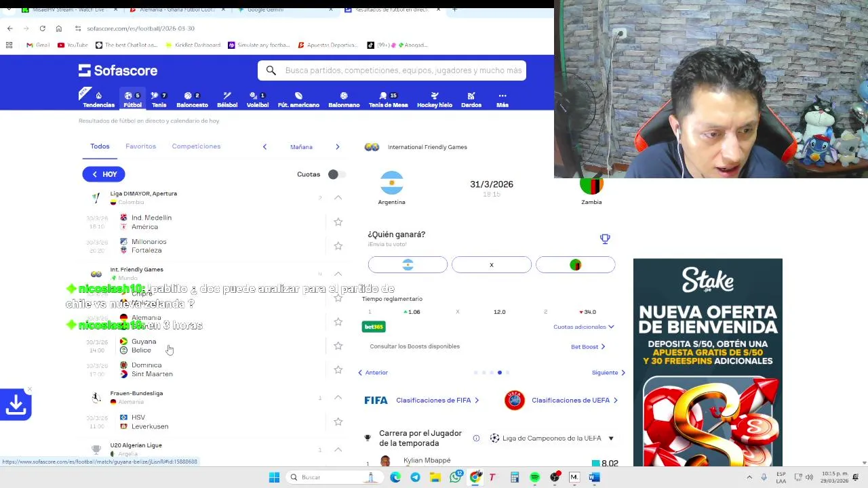Click the HOY back button
The height and width of the screenshot is (488, 868).
104,174
